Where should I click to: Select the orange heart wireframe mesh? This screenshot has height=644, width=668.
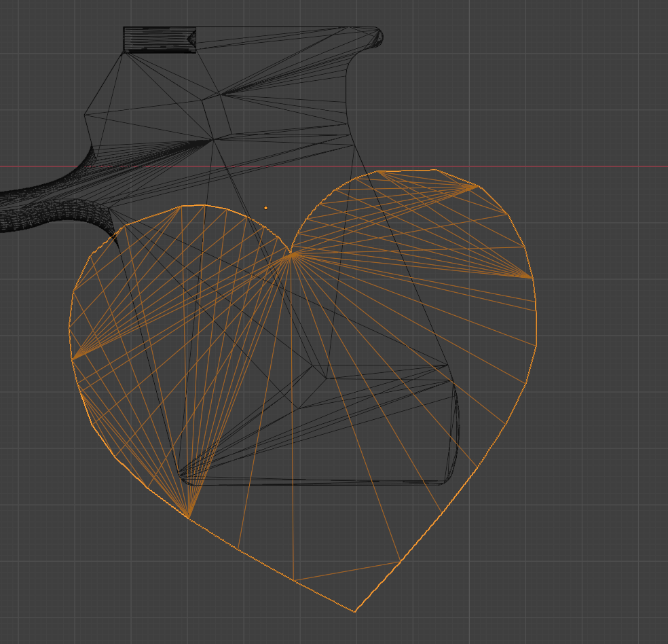(303, 391)
